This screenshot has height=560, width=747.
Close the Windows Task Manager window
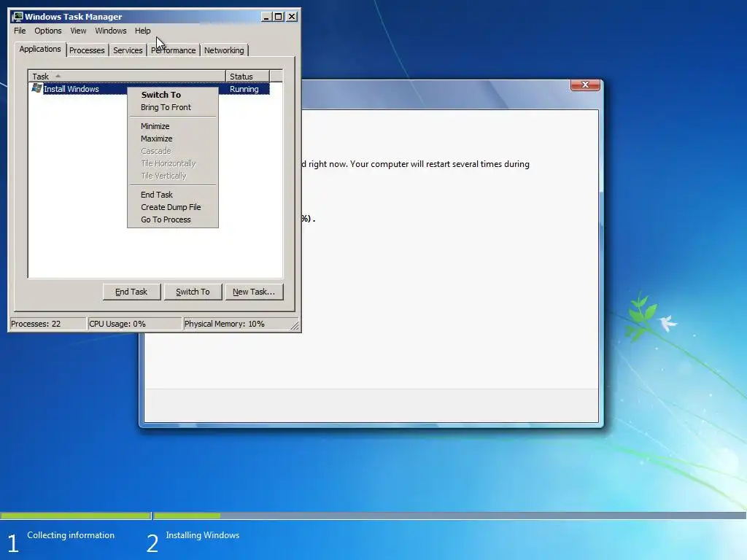click(x=292, y=17)
